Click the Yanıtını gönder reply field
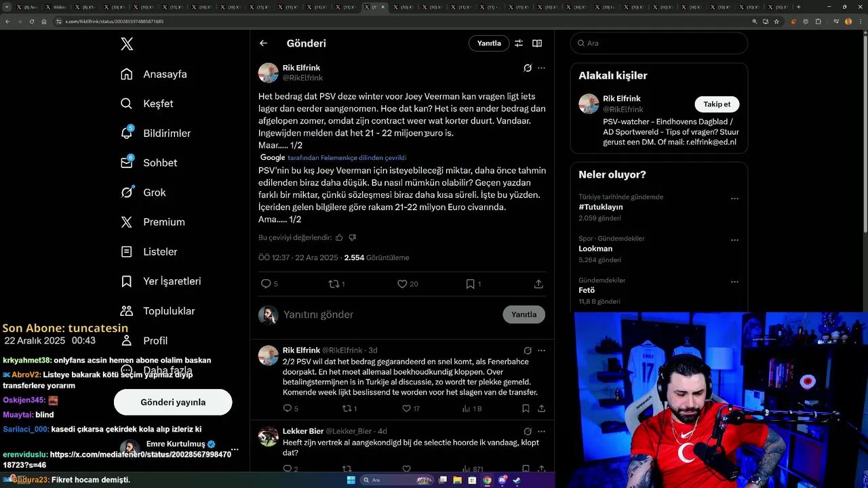This screenshot has width=868, height=488. click(x=390, y=314)
